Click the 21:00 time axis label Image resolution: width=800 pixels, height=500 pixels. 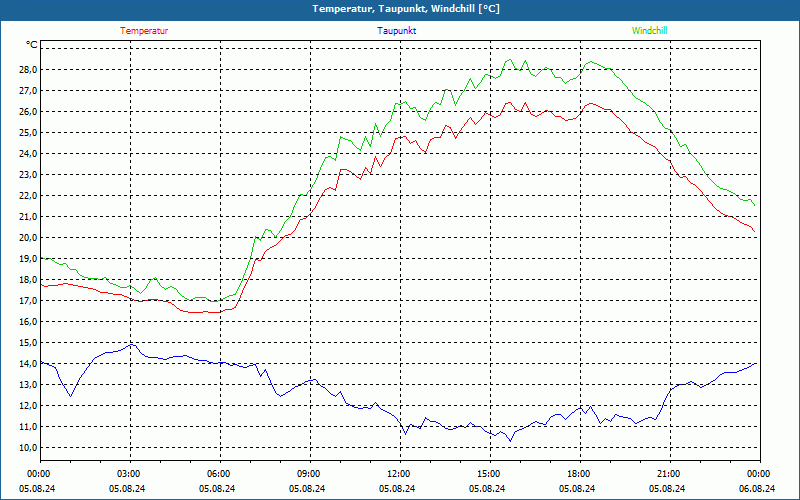click(670, 474)
